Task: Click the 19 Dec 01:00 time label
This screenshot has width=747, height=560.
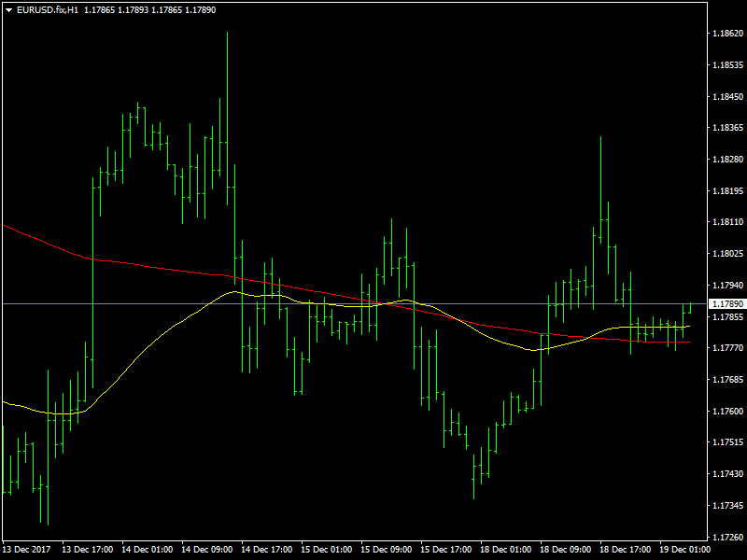Action: pos(685,550)
